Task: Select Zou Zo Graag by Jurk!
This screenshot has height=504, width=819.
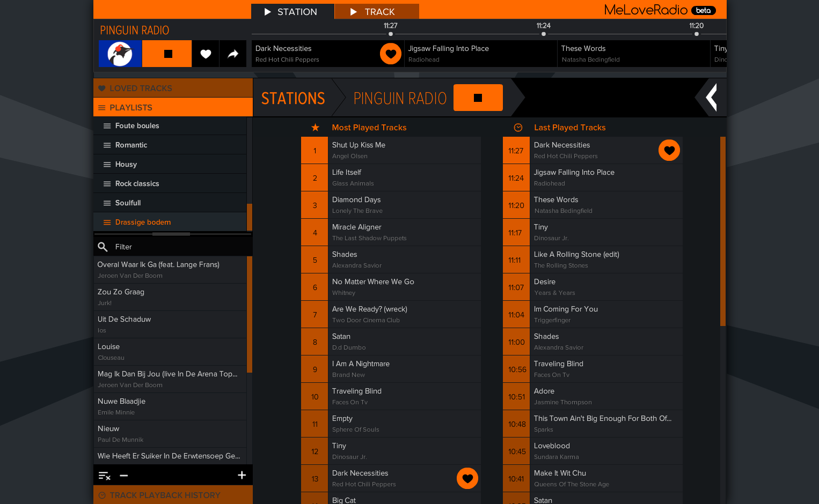Action: 170,297
